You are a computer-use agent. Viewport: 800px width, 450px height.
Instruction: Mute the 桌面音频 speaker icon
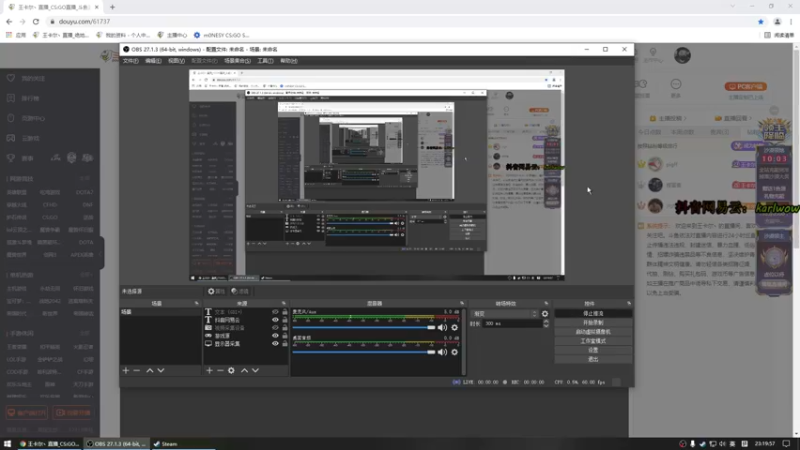[442, 352]
